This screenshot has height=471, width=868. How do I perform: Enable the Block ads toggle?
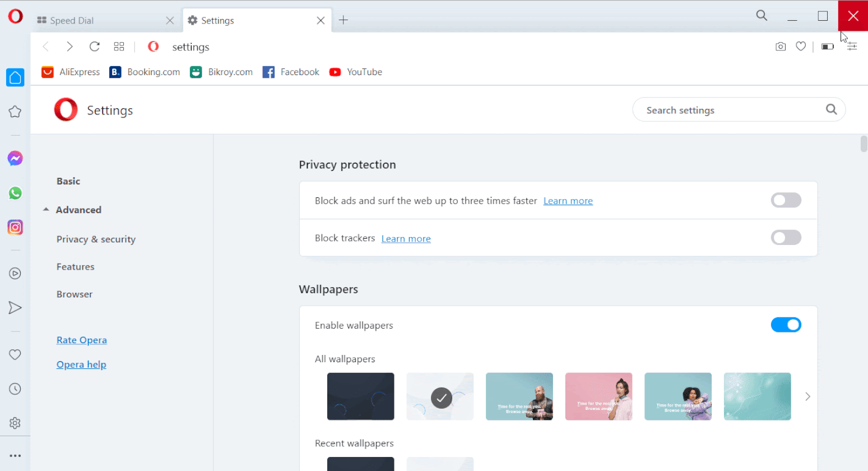786,200
